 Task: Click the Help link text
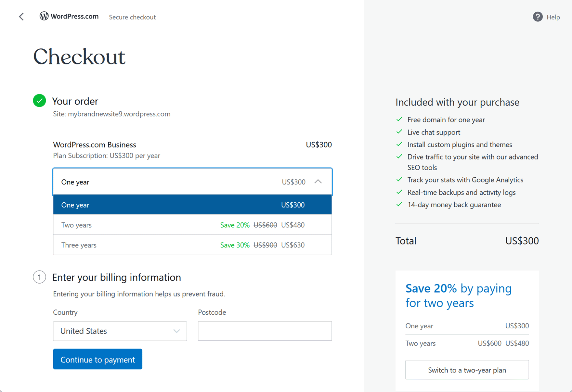[x=553, y=17]
